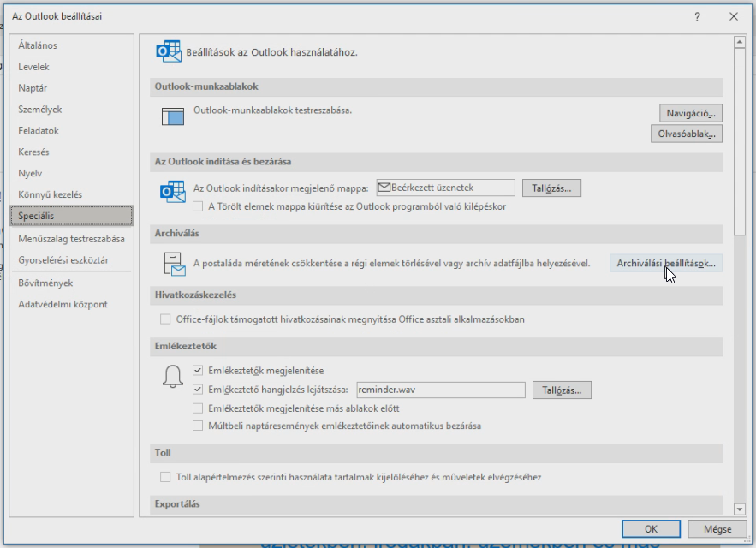Click the reminder.wav sound file field
Image resolution: width=756 pixels, height=548 pixels.
tap(438, 390)
